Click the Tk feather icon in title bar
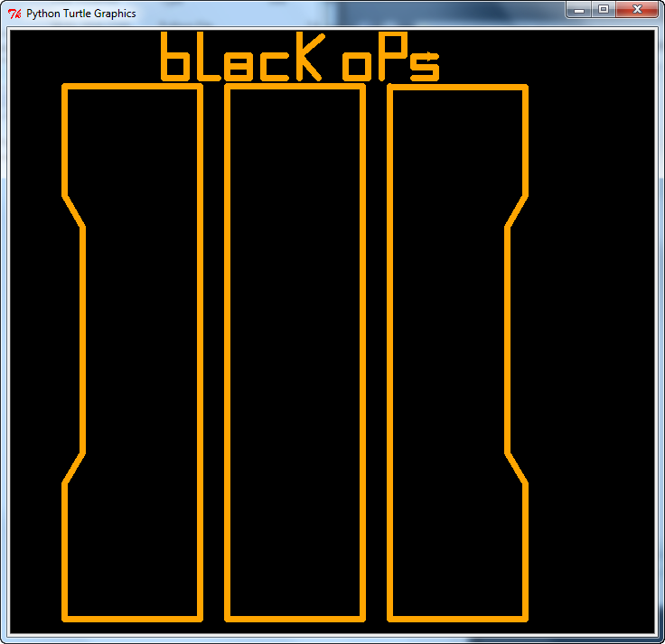This screenshot has height=644, width=665. click(14, 14)
